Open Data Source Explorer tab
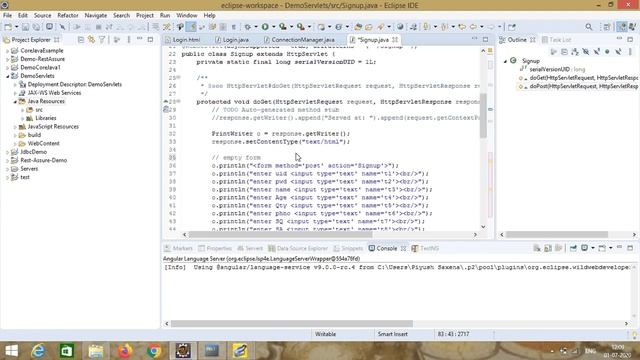 tap(298, 248)
